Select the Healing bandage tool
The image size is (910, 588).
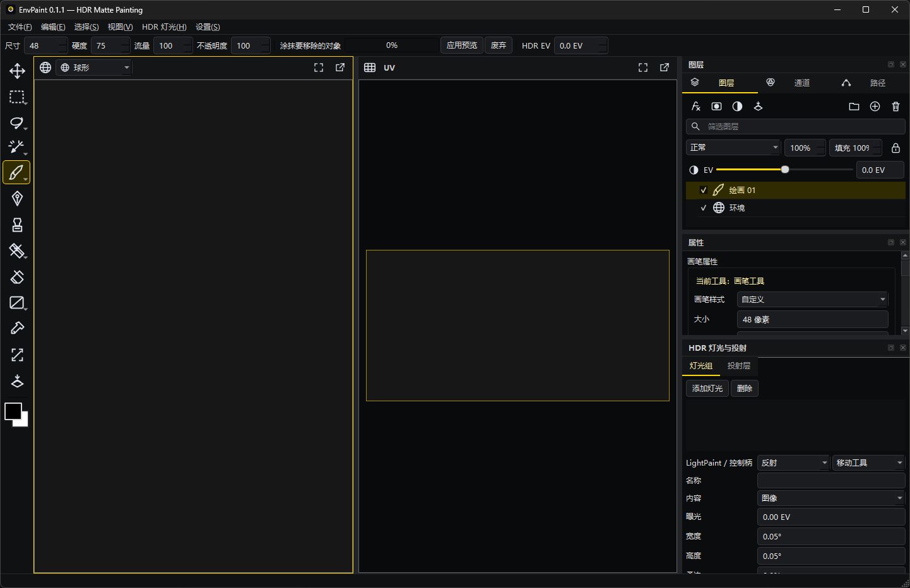(17, 250)
